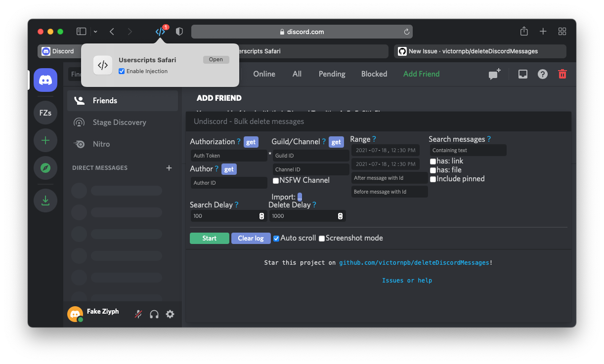Switch to the Pending friends tab
The height and width of the screenshot is (364, 604).
[331, 74]
